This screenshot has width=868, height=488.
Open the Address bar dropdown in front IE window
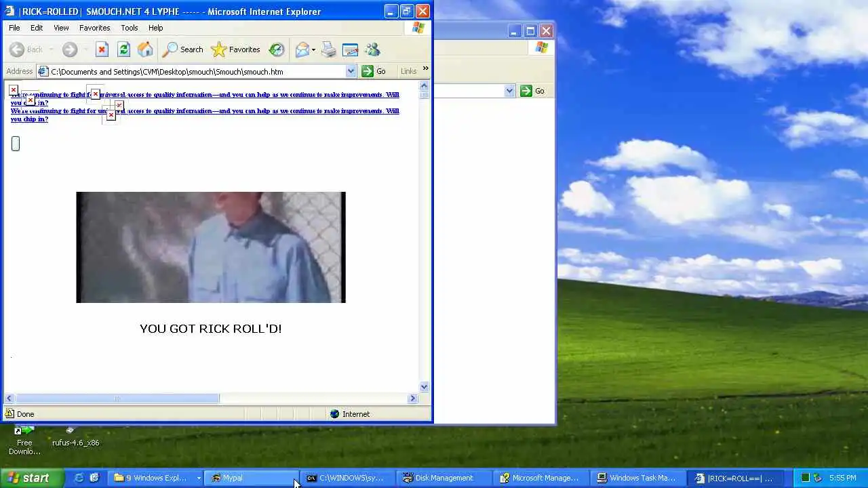pos(351,71)
